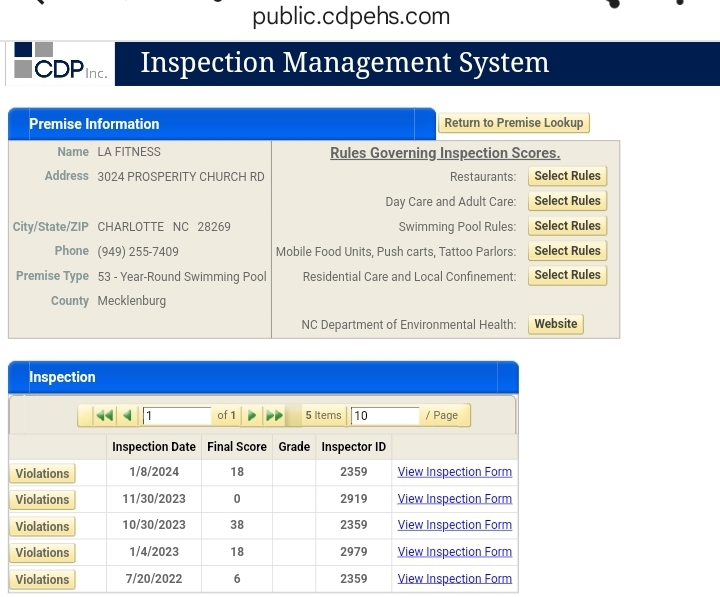The height and width of the screenshot is (597, 720).
Task: Select Rules for Mobile Food Units
Action: click(x=567, y=251)
